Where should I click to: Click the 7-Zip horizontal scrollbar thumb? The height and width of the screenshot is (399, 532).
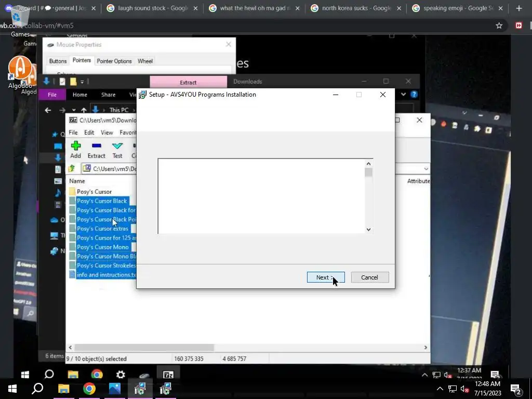144,348
